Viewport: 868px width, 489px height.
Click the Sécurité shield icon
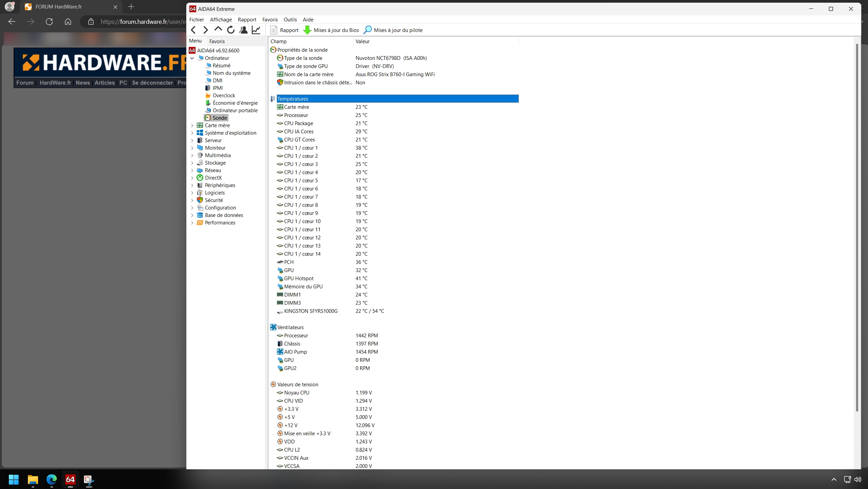click(200, 200)
